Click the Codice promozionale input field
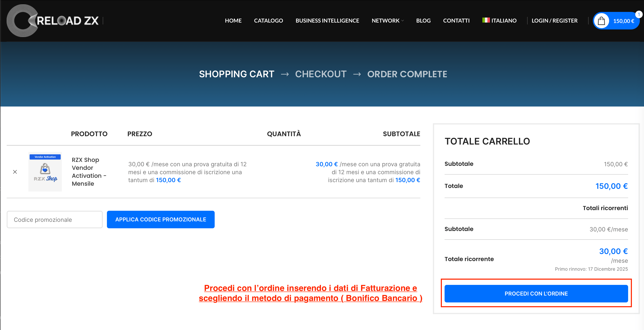644x330 pixels. click(x=55, y=220)
